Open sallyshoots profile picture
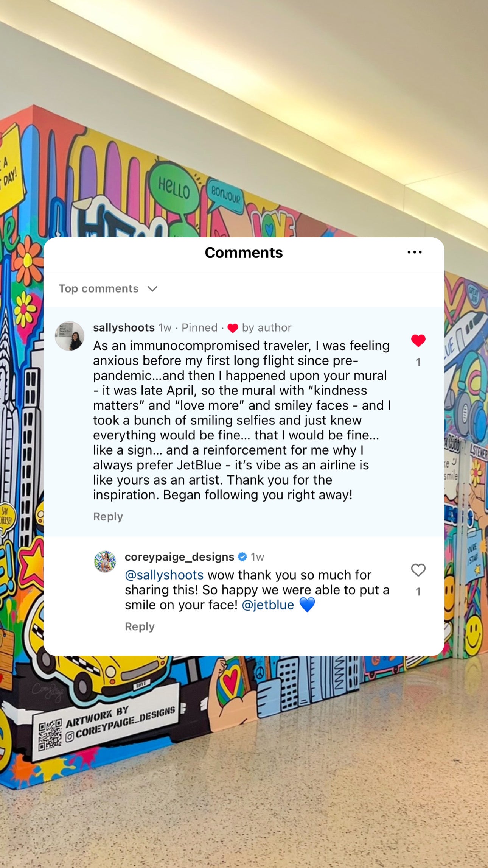Image resolution: width=488 pixels, height=868 pixels. click(70, 336)
